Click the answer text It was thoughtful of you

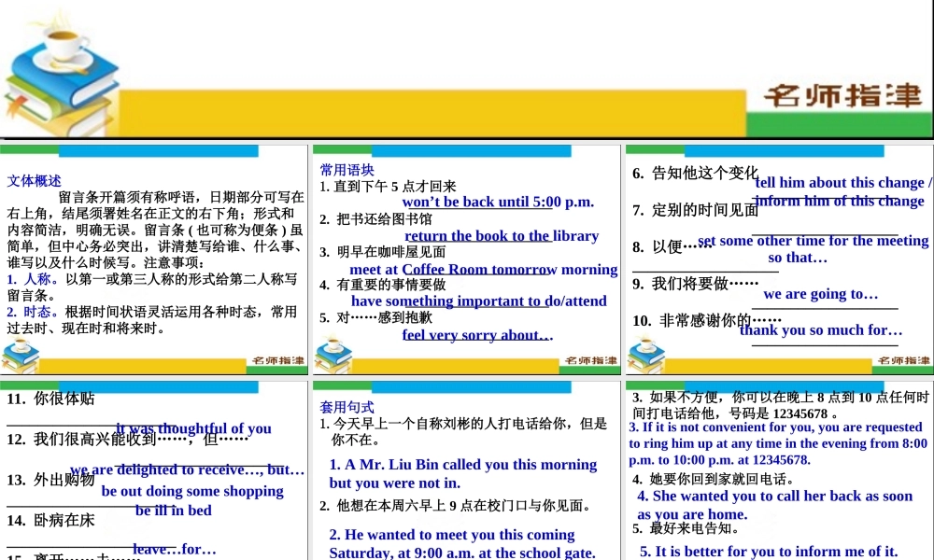(191, 428)
